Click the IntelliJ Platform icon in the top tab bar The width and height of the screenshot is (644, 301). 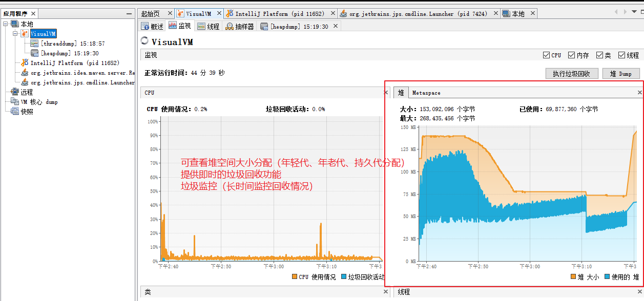coord(230,13)
